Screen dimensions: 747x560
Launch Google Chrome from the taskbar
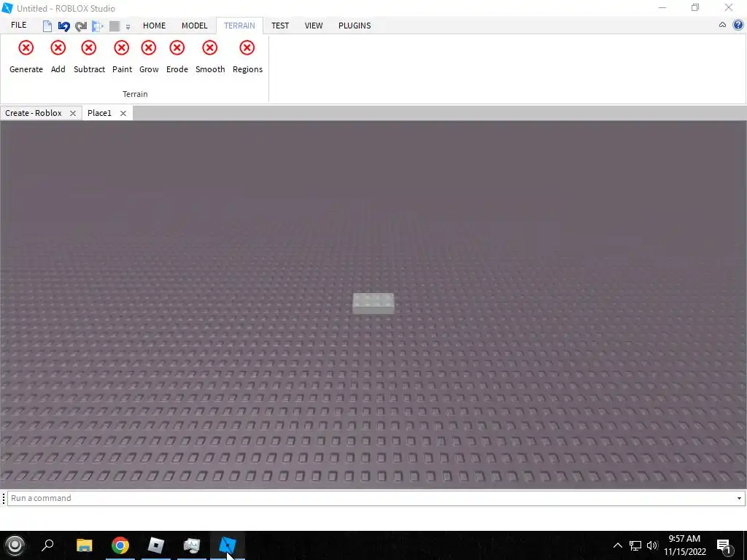coord(120,545)
